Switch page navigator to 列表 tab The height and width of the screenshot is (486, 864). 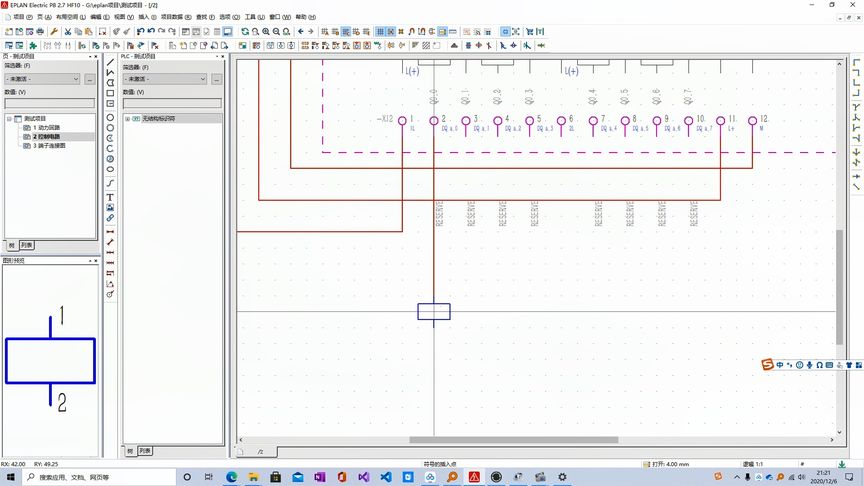pyautogui.click(x=27, y=245)
